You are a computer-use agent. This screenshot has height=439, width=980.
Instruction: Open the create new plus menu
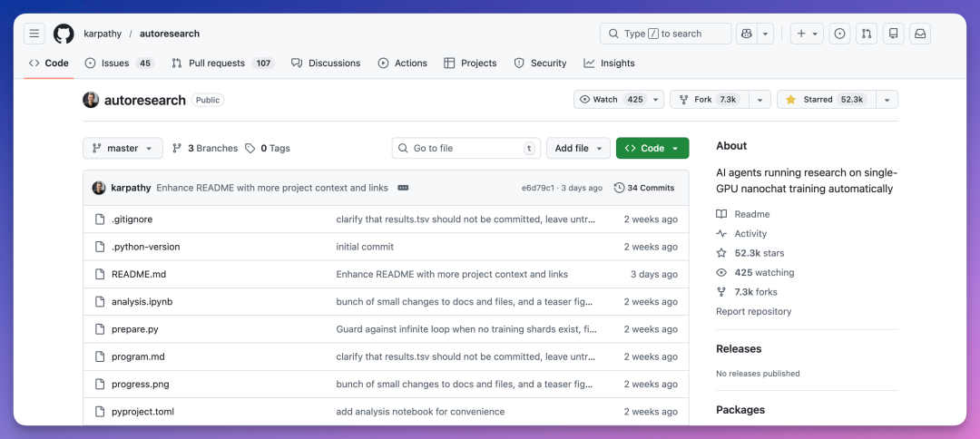click(x=807, y=34)
